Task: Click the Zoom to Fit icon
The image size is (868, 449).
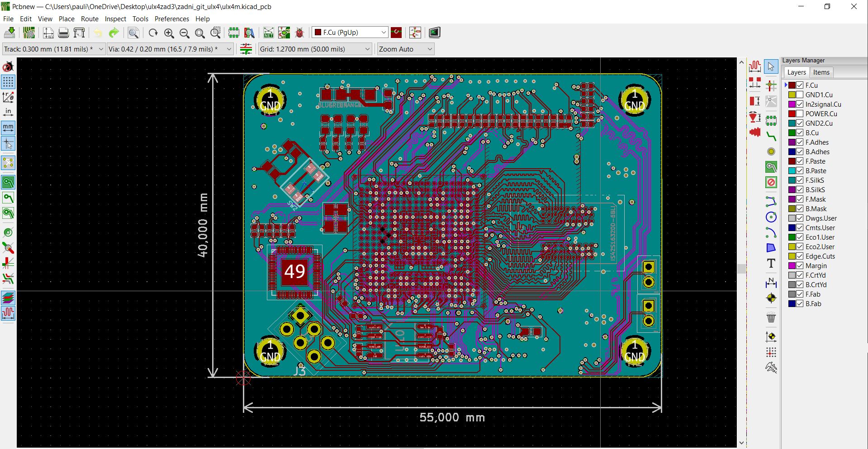Action: point(199,33)
